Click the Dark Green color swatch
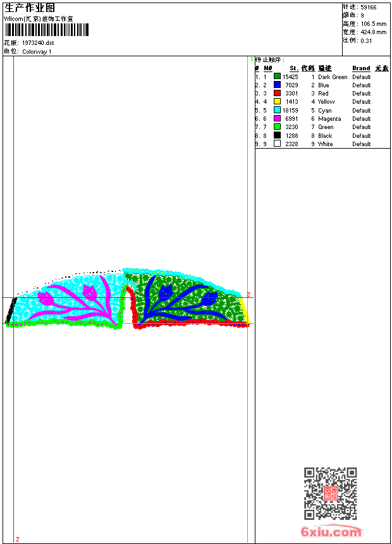 tap(277, 77)
